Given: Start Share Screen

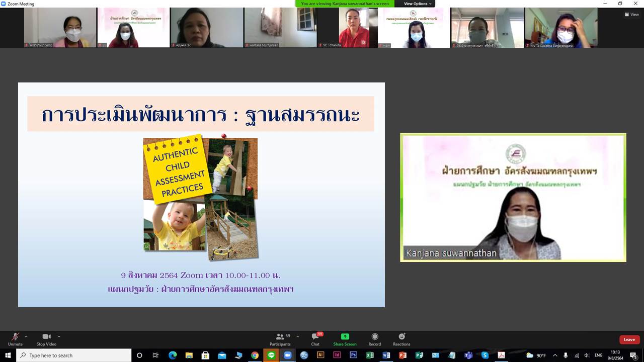Looking at the screenshot, I should point(345,339).
